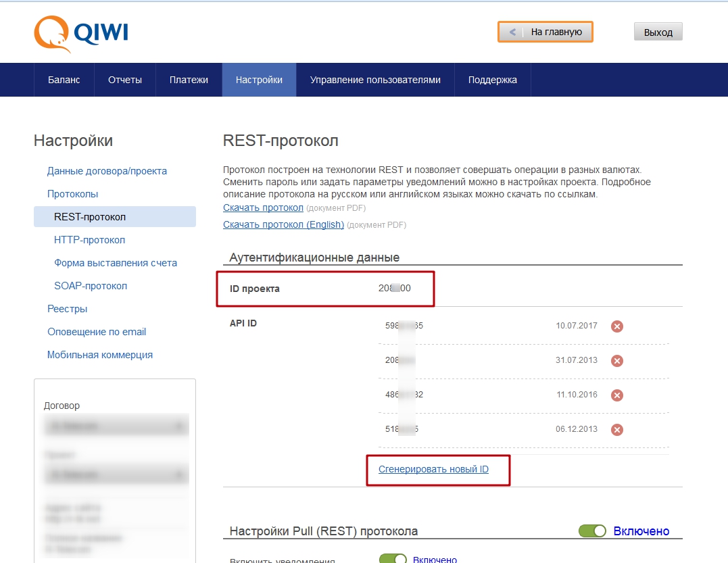
Task: Delete API ID dated 31.07.2013
Action: pyautogui.click(x=616, y=361)
